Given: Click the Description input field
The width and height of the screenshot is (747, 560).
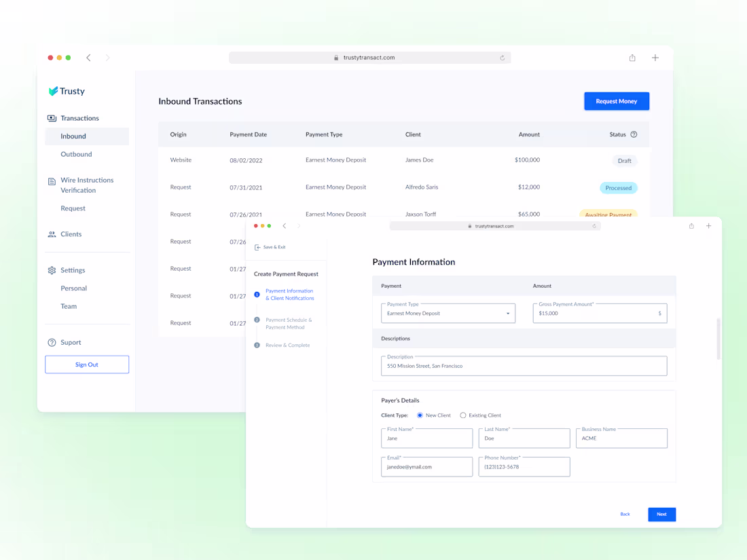Looking at the screenshot, I should (523, 365).
